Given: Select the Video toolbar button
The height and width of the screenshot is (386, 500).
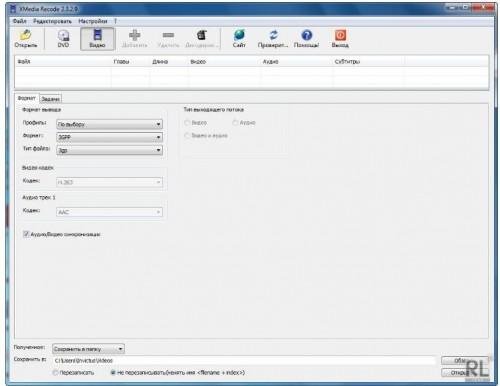Looking at the screenshot, I should coord(97,39).
